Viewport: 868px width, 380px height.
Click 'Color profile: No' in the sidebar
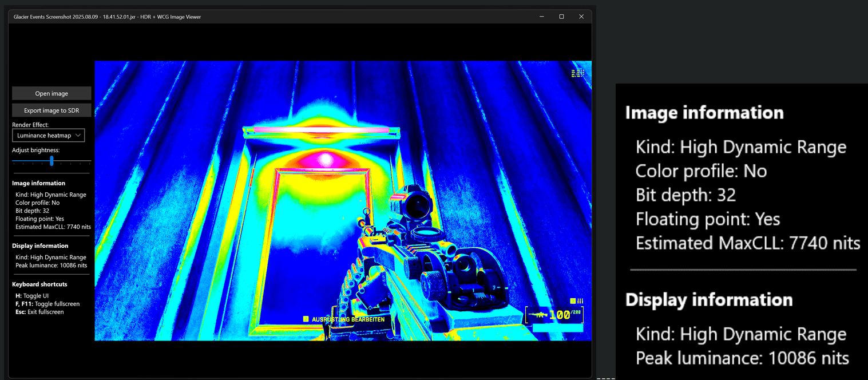pyautogui.click(x=37, y=203)
